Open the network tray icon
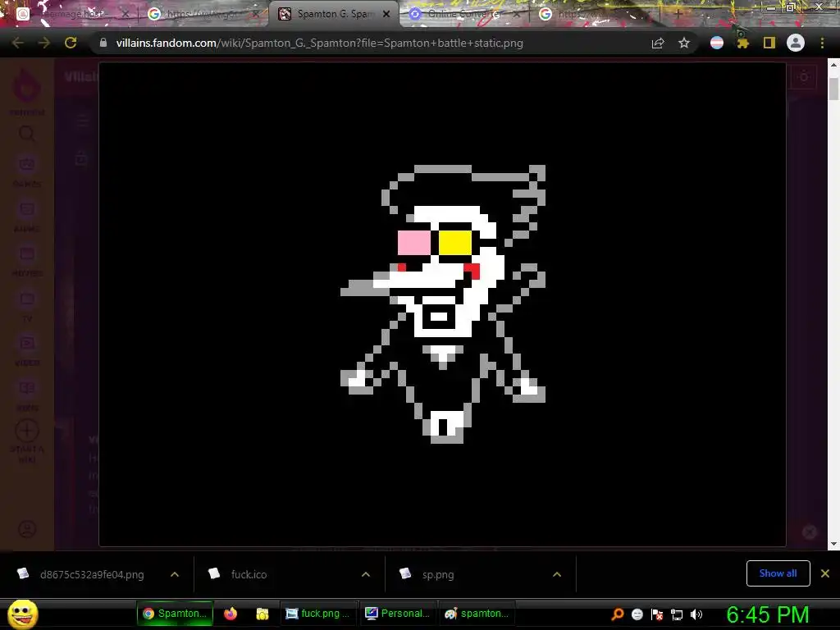Screen dimensions: 840x630 point(677,615)
